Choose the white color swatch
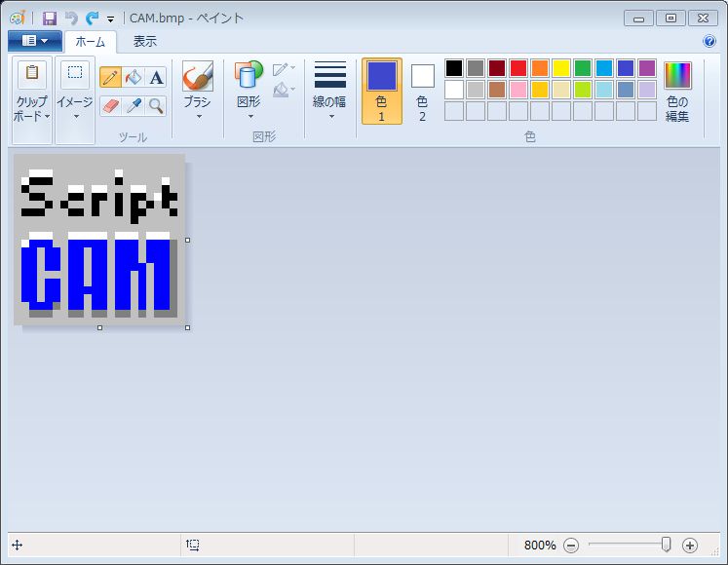 (454, 90)
